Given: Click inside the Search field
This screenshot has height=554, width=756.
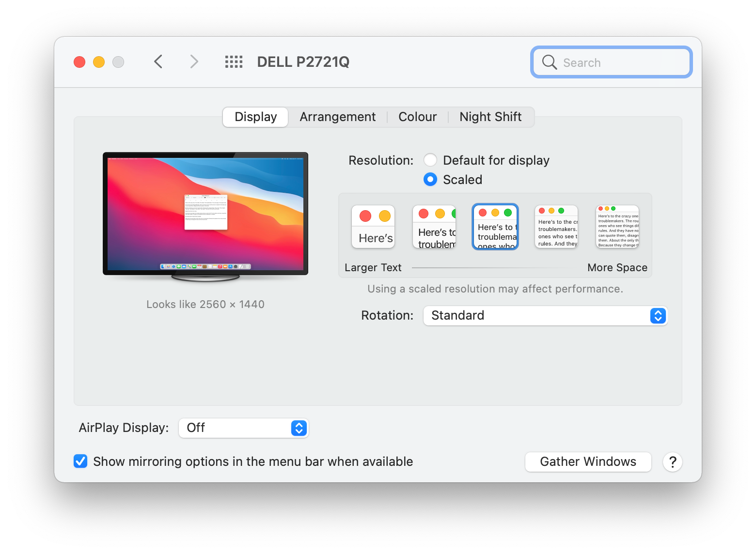Looking at the screenshot, I should point(611,62).
